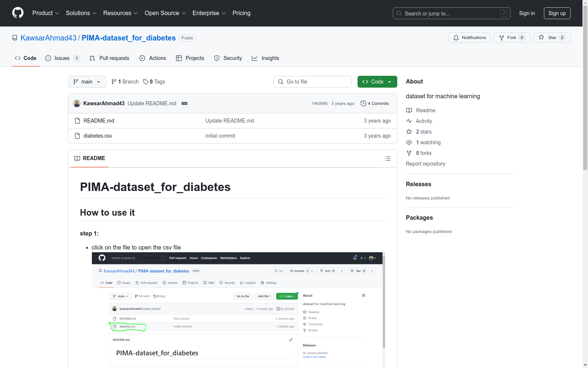Click the Sign up button
This screenshot has width=588, height=368.
pos(557,13)
